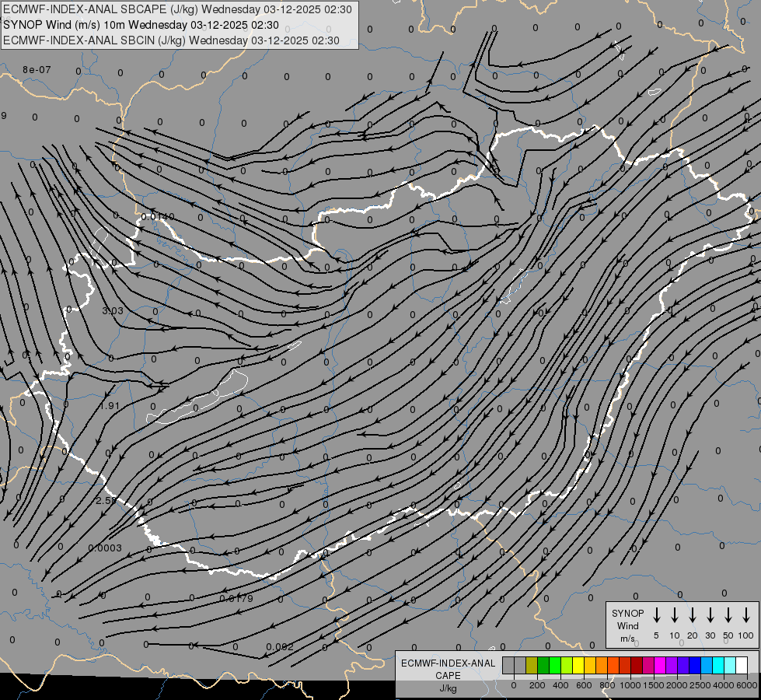Pick the dark red swatch right of 1000
Image resolution: width=761 pixels, height=700 pixels.
[x=637, y=665]
